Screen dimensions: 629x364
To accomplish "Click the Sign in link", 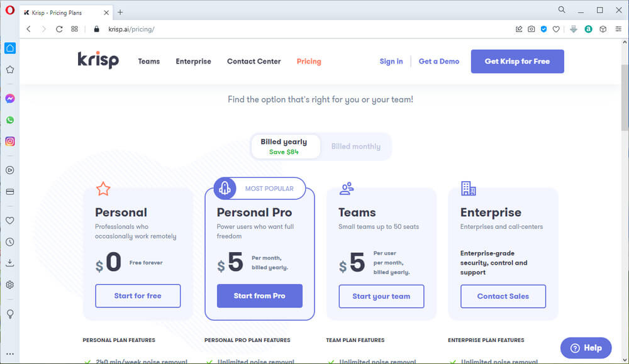I will (x=391, y=62).
